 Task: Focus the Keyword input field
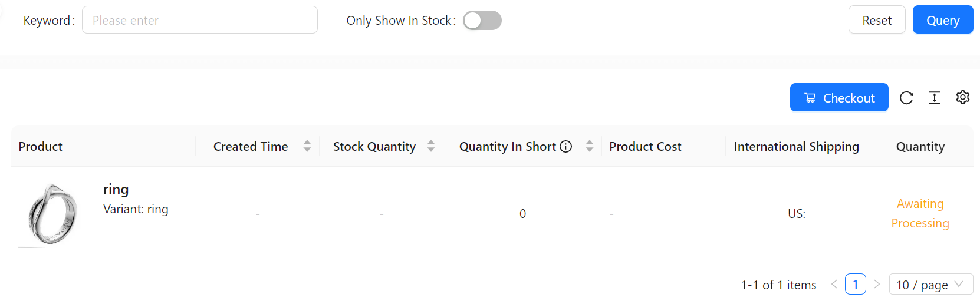(200, 20)
